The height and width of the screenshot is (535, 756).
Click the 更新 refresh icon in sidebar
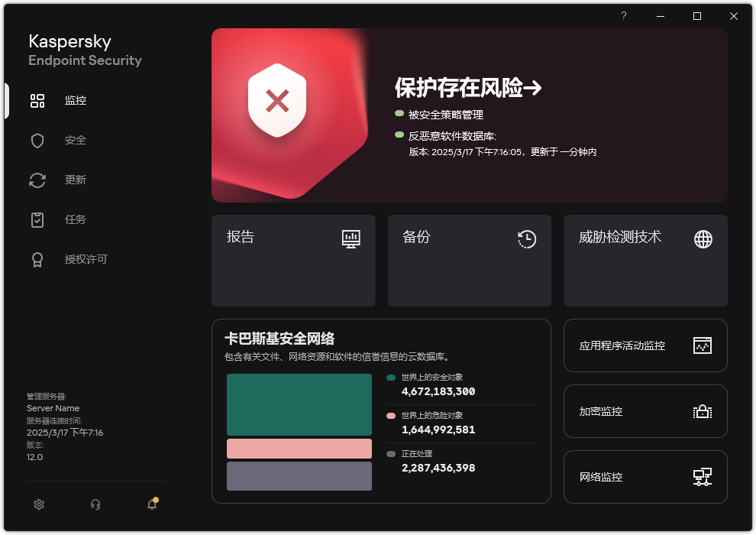point(37,180)
